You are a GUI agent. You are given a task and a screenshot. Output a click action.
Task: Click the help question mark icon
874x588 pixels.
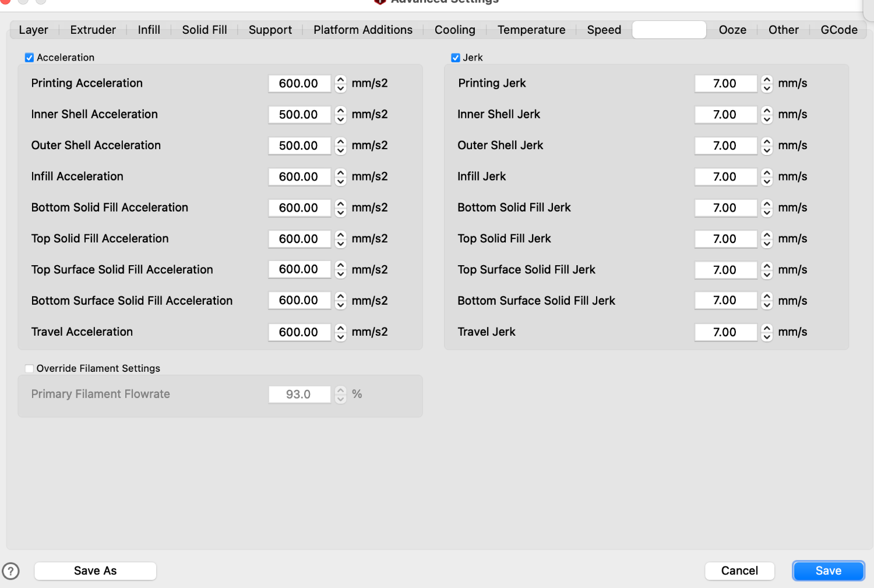10,571
